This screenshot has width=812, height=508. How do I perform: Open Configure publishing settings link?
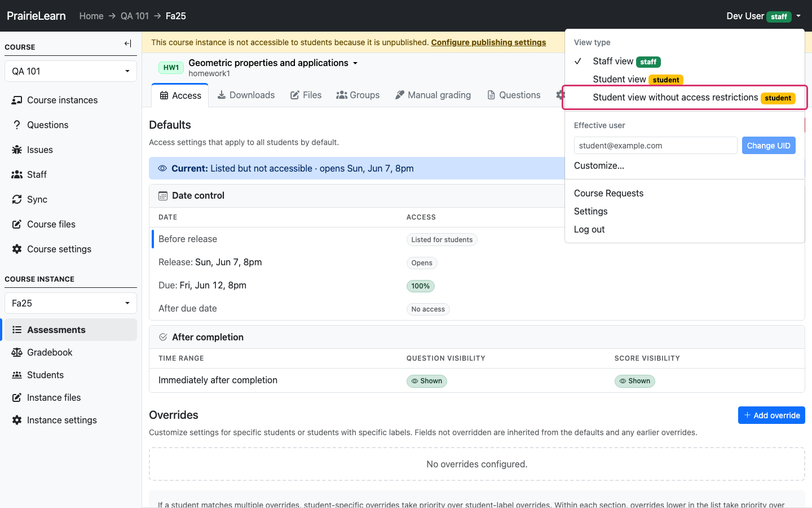tap(488, 42)
